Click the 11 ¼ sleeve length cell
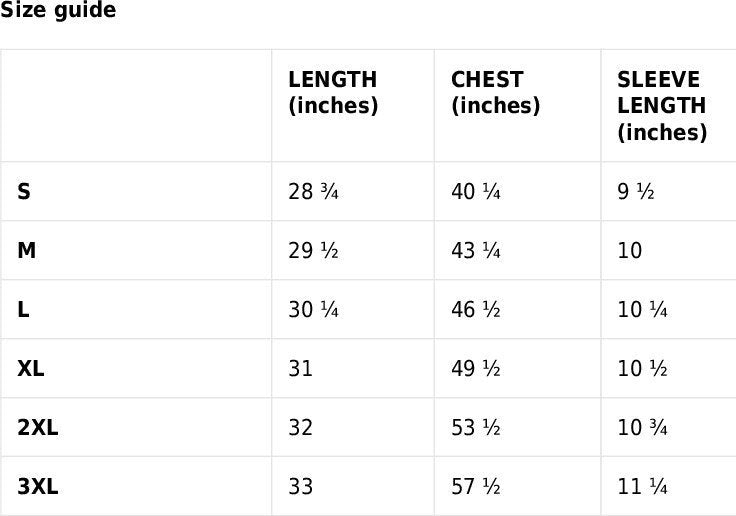The height and width of the screenshot is (516, 736). (x=642, y=487)
